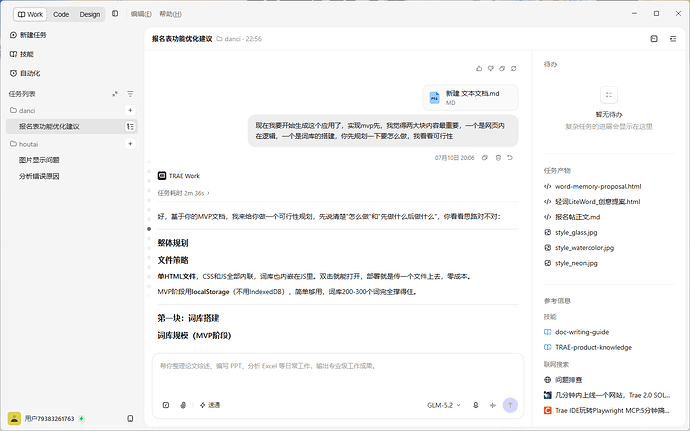690x431 pixels.
Task: Toggle the right details panel icon in header
Action: 673,39
